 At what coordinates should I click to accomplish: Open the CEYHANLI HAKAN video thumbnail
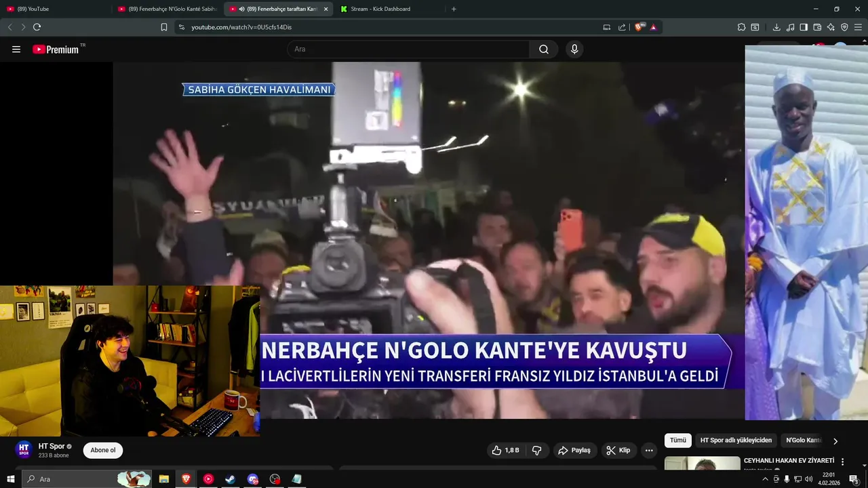pyautogui.click(x=703, y=464)
